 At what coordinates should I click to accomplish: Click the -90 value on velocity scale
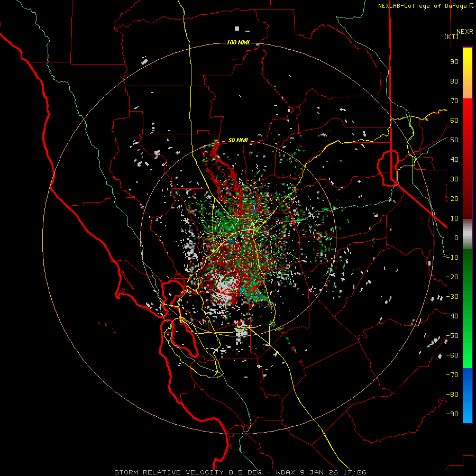452,414
